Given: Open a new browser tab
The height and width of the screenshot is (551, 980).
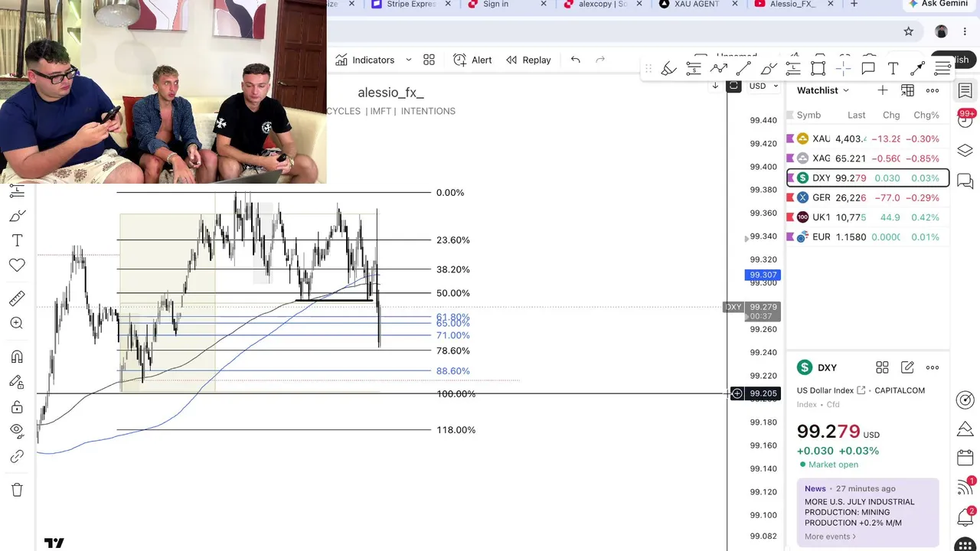Looking at the screenshot, I should (854, 4).
